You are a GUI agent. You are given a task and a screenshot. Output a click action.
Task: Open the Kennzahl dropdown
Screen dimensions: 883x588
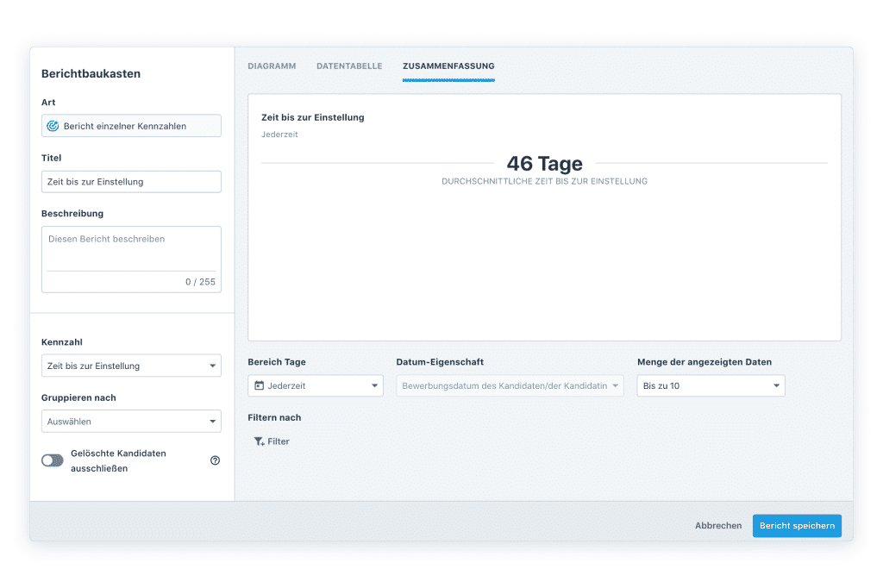tap(131, 366)
